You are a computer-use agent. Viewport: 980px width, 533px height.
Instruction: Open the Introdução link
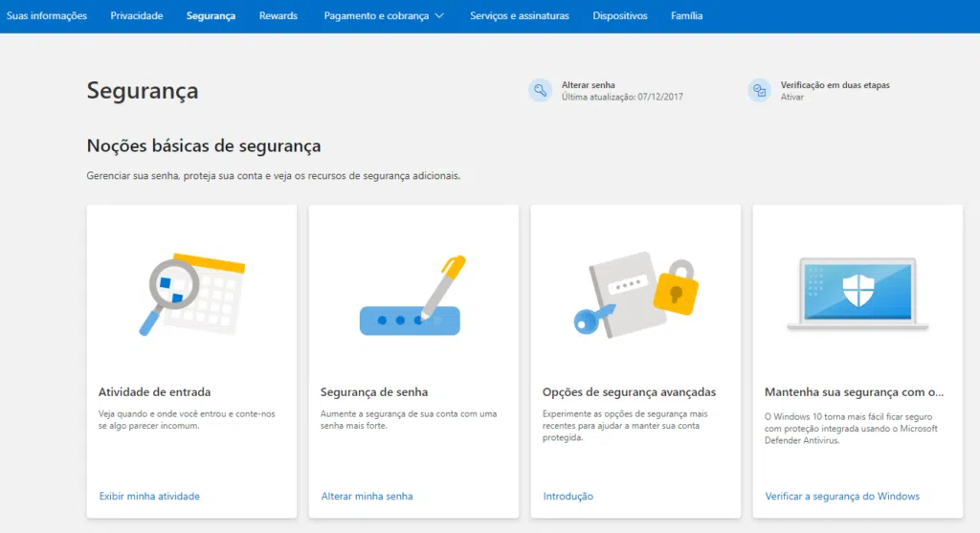pos(568,496)
